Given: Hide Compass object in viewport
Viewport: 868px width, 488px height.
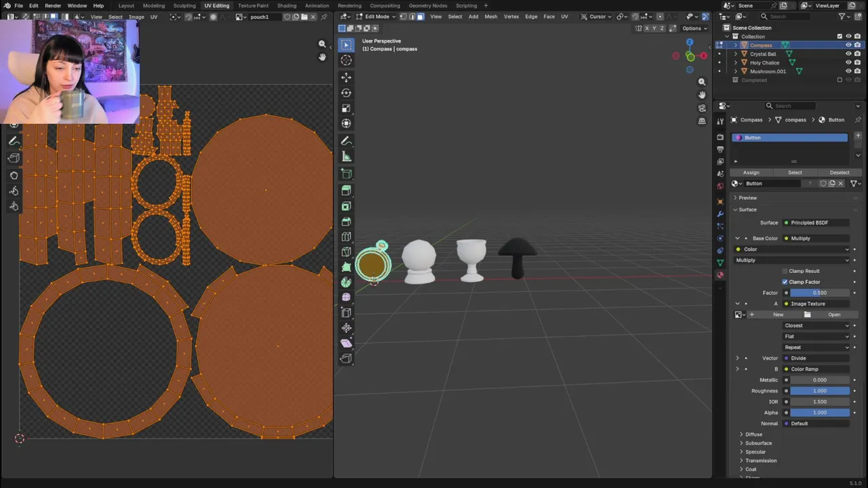Looking at the screenshot, I should click(x=848, y=45).
